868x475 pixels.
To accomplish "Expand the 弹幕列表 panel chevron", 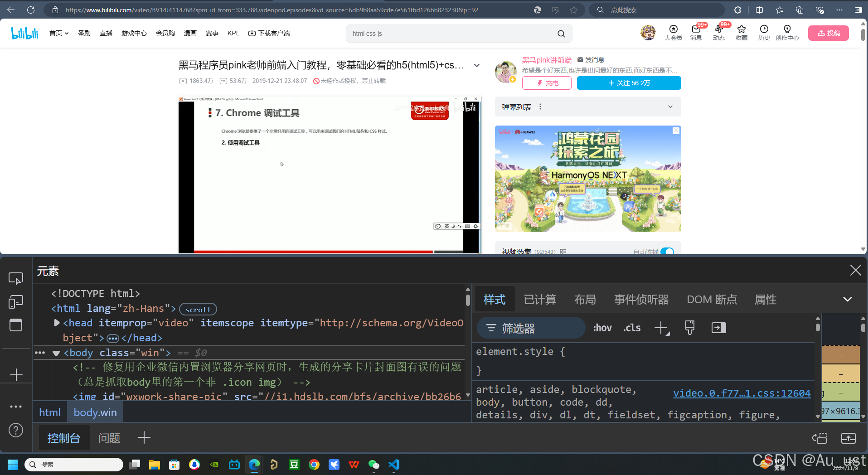I will click(670, 107).
